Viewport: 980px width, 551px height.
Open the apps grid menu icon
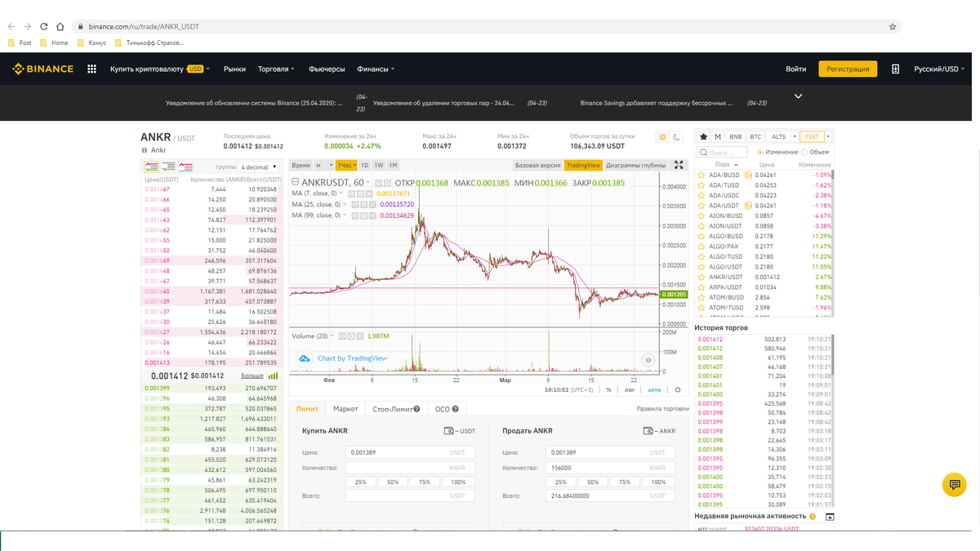pyautogui.click(x=91, y=69)
